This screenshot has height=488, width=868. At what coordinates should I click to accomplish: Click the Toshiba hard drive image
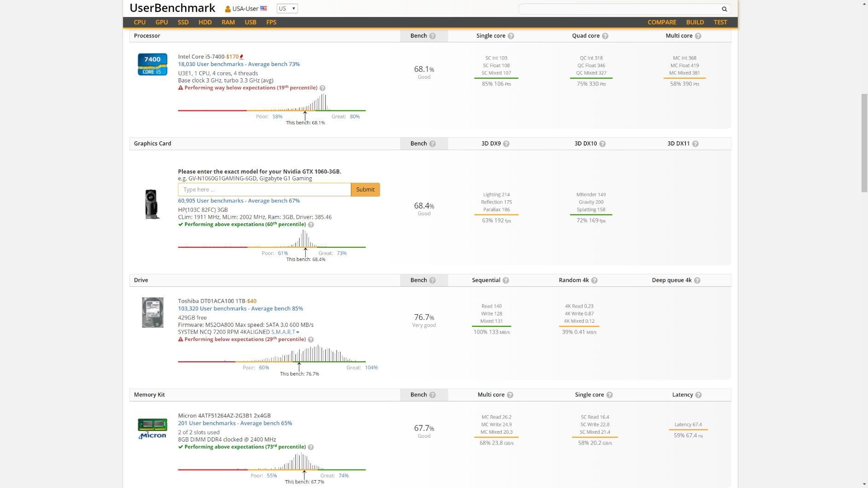tap(152, 313)
